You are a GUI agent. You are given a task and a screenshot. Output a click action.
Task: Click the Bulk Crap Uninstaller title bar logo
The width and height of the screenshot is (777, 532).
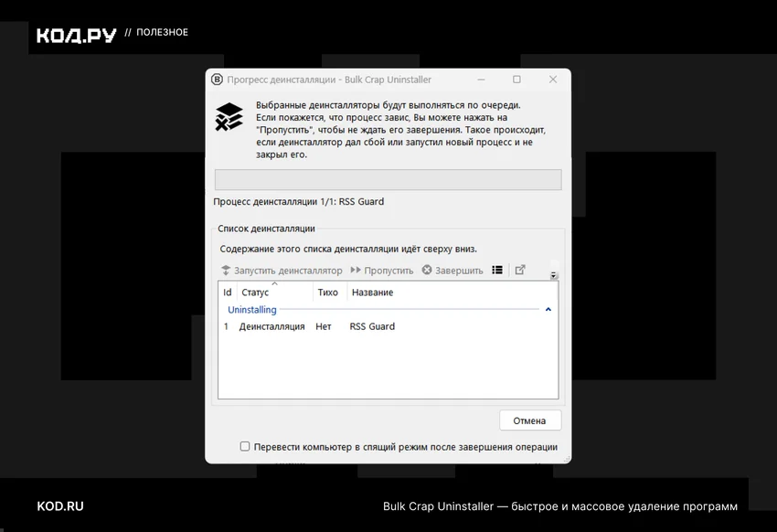coord(217,80)
